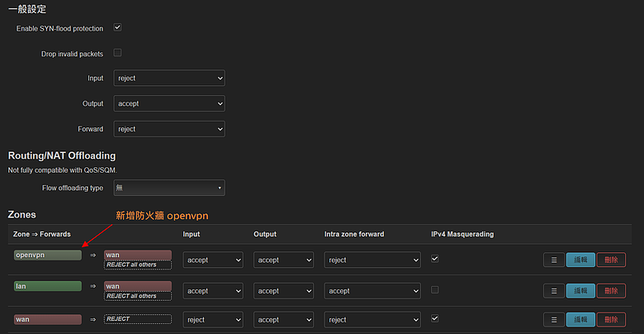Click 刪除 button for lan zone
Image resolution: width=644 pixels, height=334 pixels.
(611, 291)
